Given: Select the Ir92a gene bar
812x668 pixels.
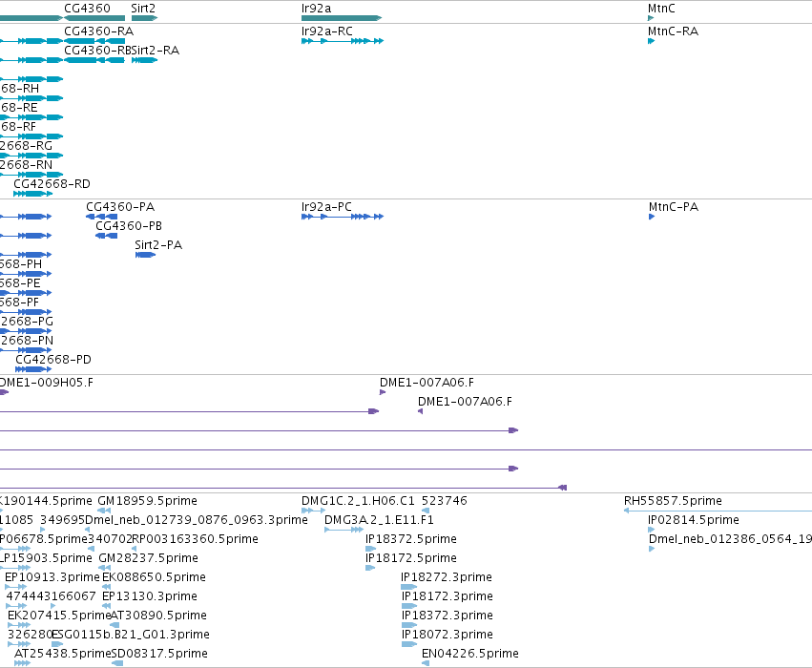Looking at the screenshot, I should 342,18.
